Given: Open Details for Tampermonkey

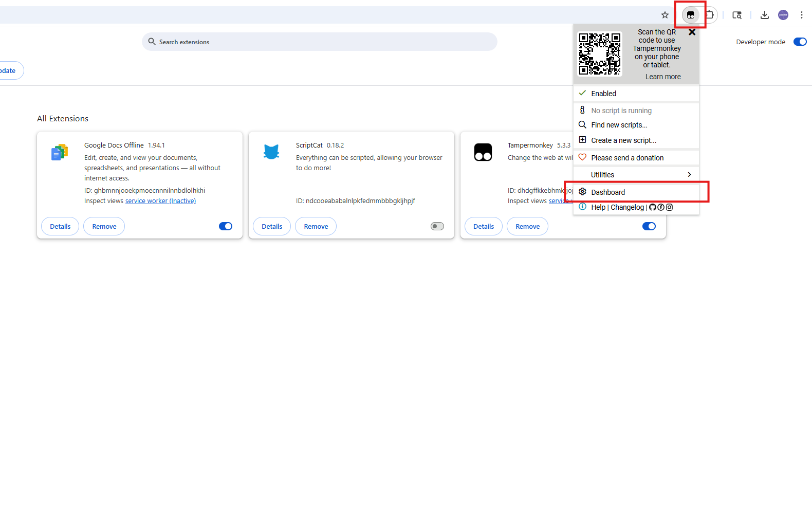Looking at the screenshot, I should coord(484,226).
